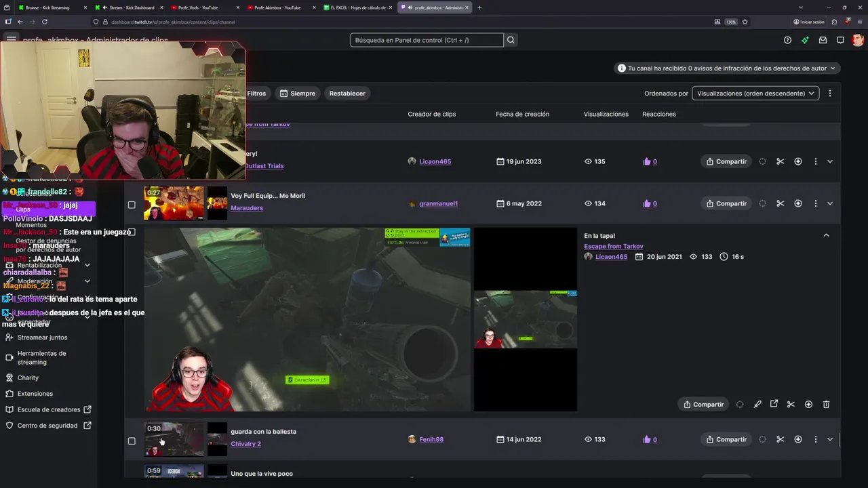Click the pencil edit icon of En la tapa! clip
Screen dimensions: 868x488
757,404
